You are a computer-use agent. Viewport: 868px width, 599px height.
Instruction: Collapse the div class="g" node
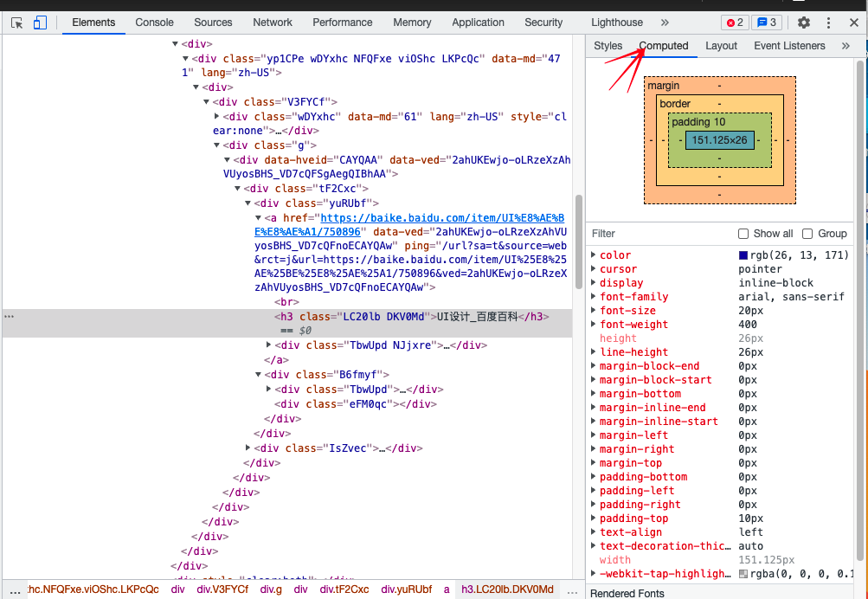pos(217,145)
